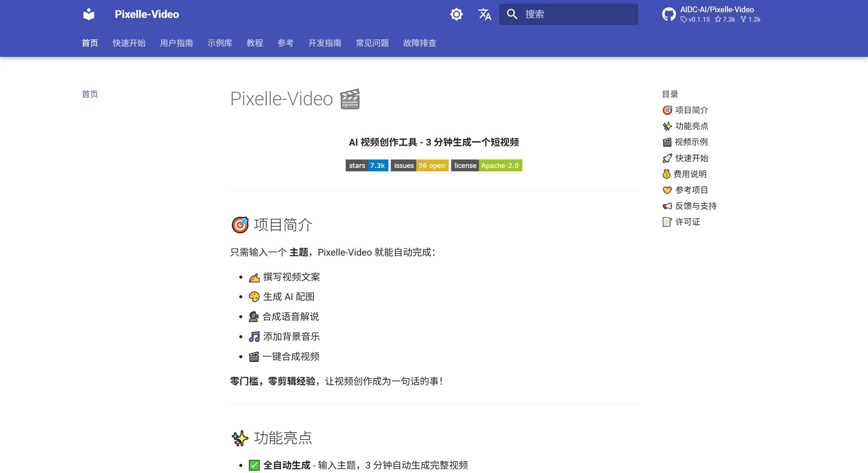Open the 故障排查 navigation tab
Screen dimensions: 868x473
420,43
